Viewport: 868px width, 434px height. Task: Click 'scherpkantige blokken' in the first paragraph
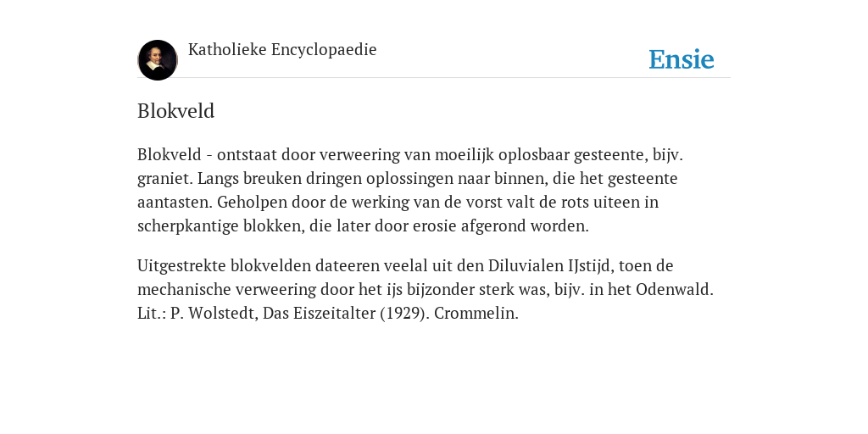219,226
